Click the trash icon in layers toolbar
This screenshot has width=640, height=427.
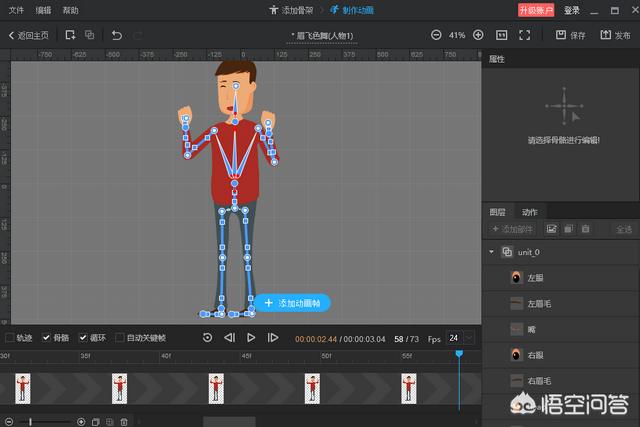585,229
